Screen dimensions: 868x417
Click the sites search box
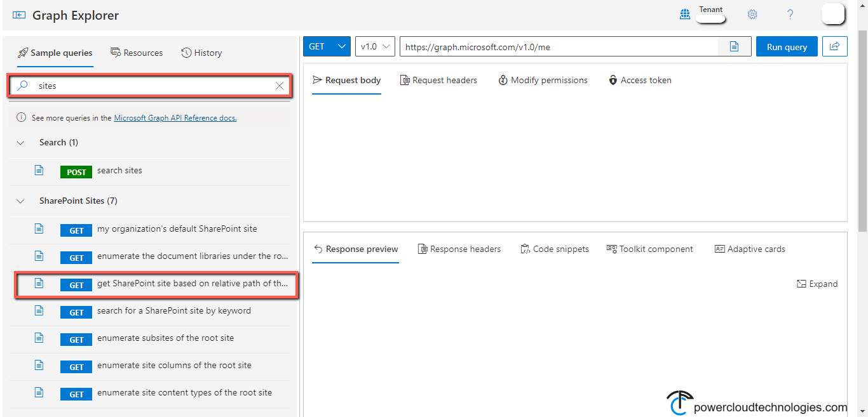[x=149, y=86]
